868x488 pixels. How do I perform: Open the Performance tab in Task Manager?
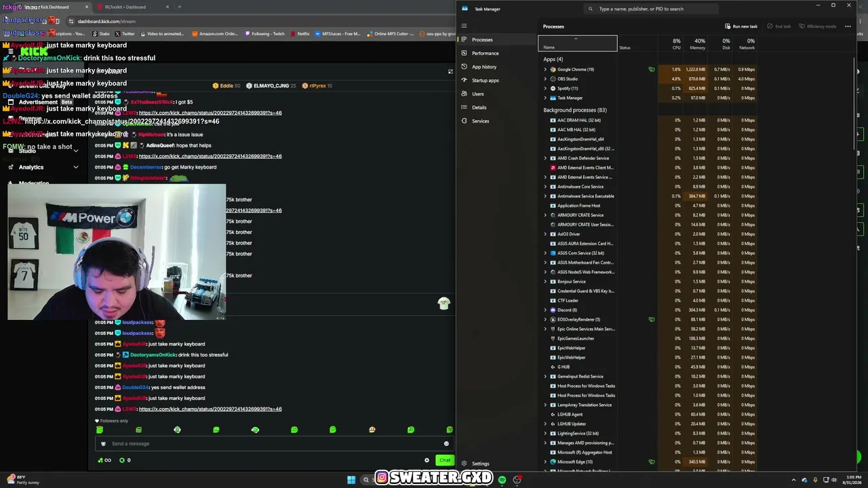(x=497, y=53)
